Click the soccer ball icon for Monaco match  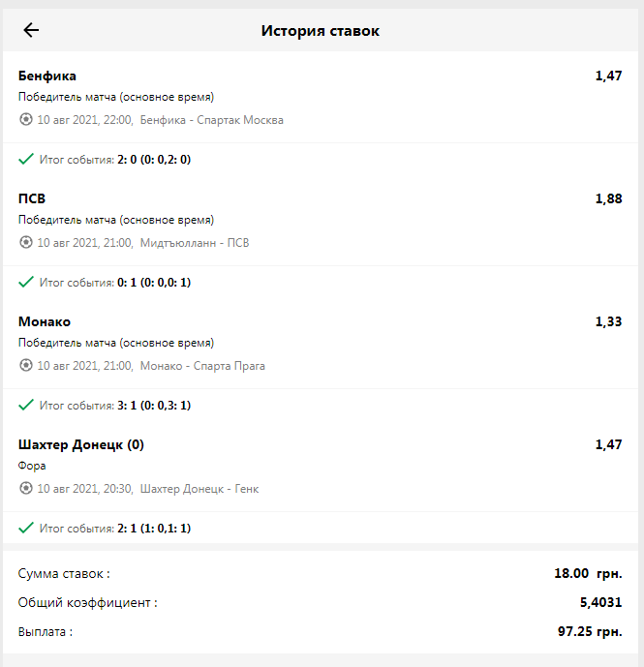click(25, 365)
